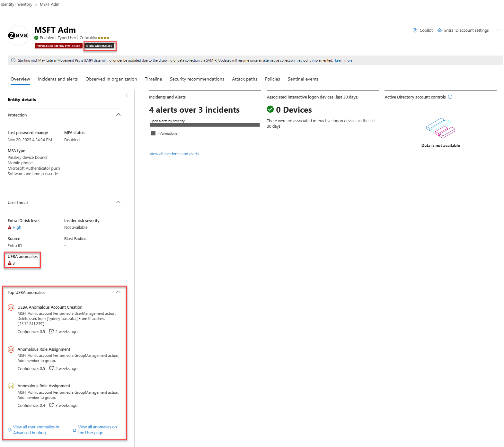This screenshot has width=504, height=447.
Task: Click the clock icon beside Confidence: 0.4
Action: coord(51,405)
